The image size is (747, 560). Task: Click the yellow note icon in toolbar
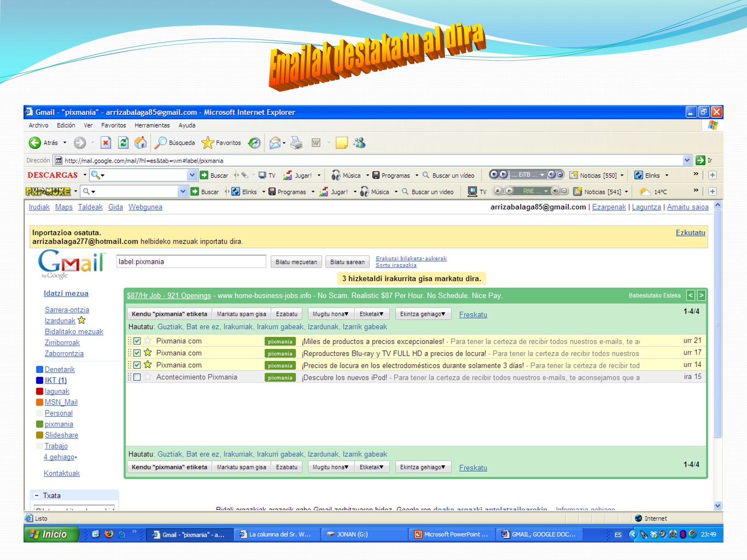pyautogui.click(x=342, y=143)
